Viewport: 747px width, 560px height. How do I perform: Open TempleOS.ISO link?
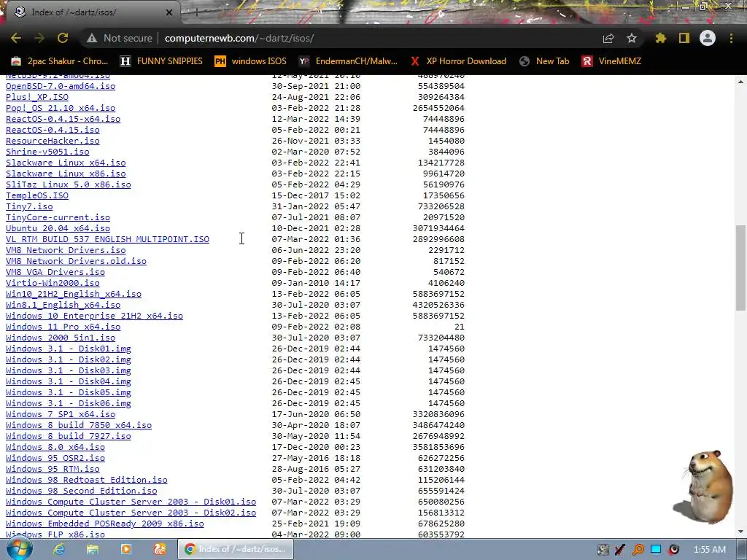[x=37, y=195]
